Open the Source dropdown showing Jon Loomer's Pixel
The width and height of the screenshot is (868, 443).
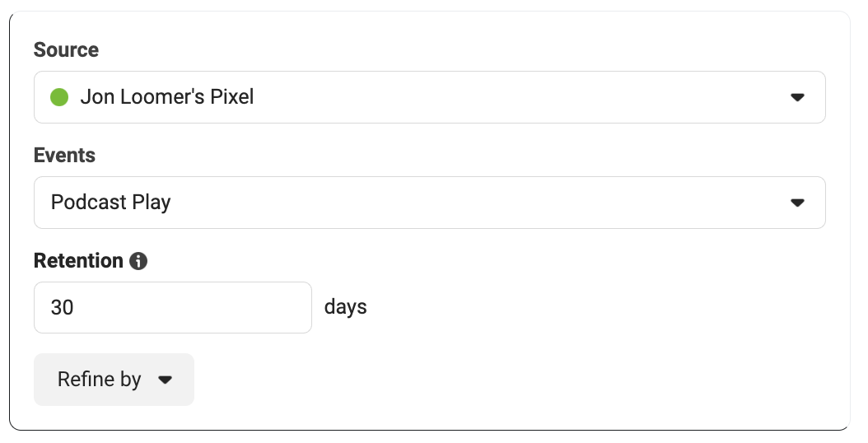430,97
